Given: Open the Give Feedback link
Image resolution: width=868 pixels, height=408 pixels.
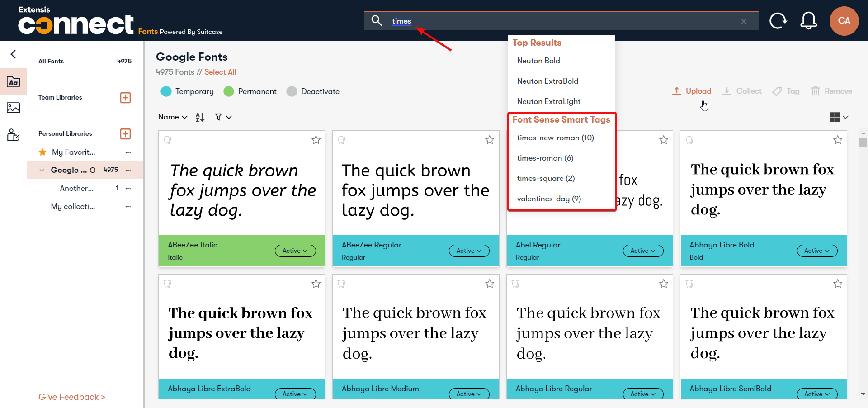Looking at the screenshot, I should (72, 397).
